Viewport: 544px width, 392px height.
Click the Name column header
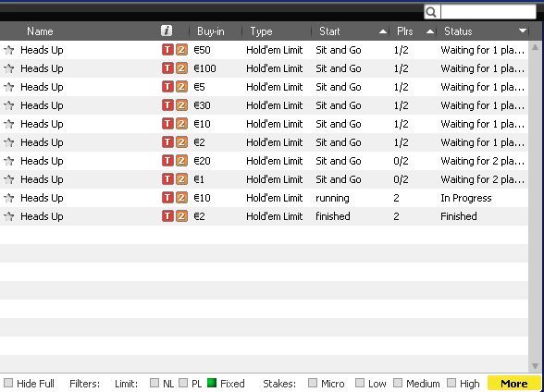tap(40, 31)
